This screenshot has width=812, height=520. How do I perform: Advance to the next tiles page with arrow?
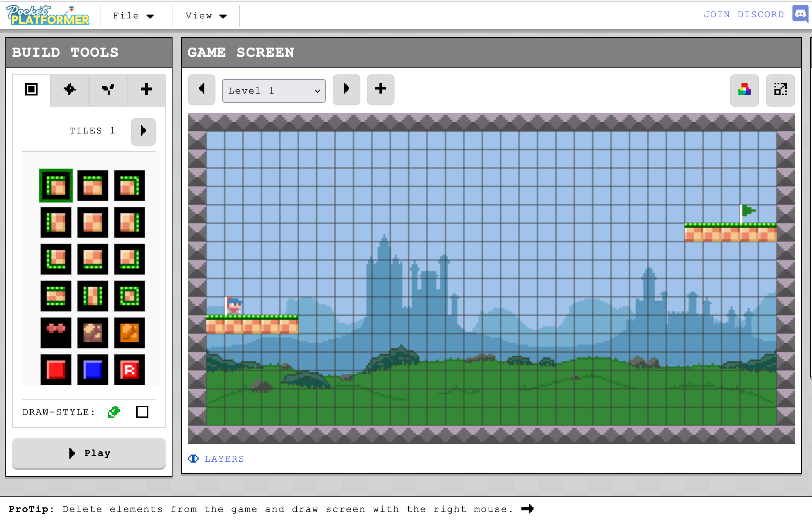point(143,131)
